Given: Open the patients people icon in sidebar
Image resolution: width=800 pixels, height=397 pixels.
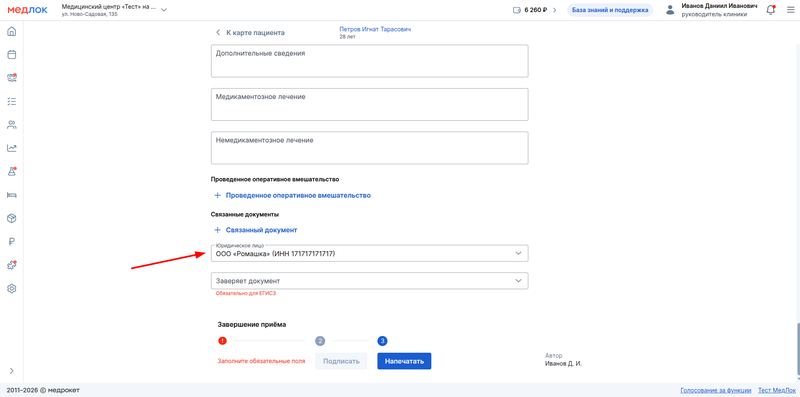Looking at the screenshot, I should pyautogui.click(x=11, y=125).
